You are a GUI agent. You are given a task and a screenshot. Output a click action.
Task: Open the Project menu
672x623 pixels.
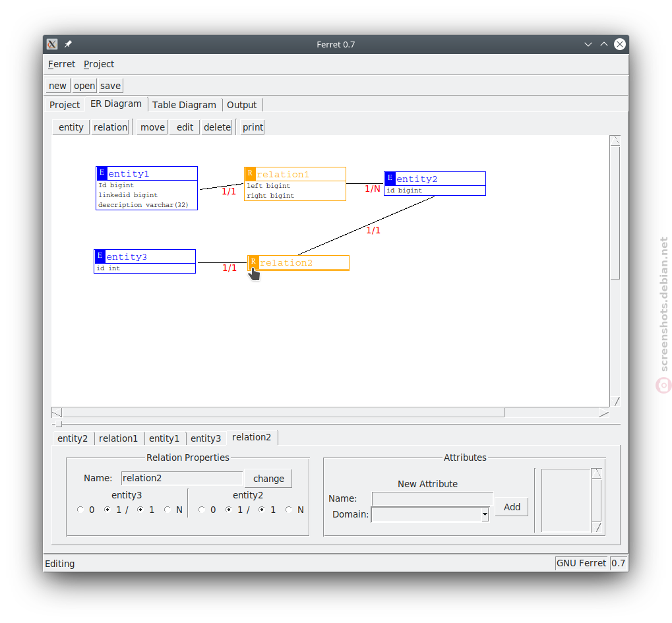(99, 64)
